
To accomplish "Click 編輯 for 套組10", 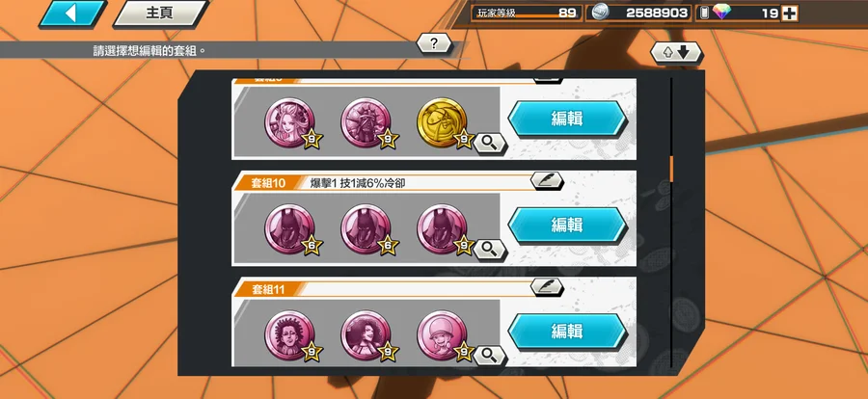I will (x=567, y=225).
